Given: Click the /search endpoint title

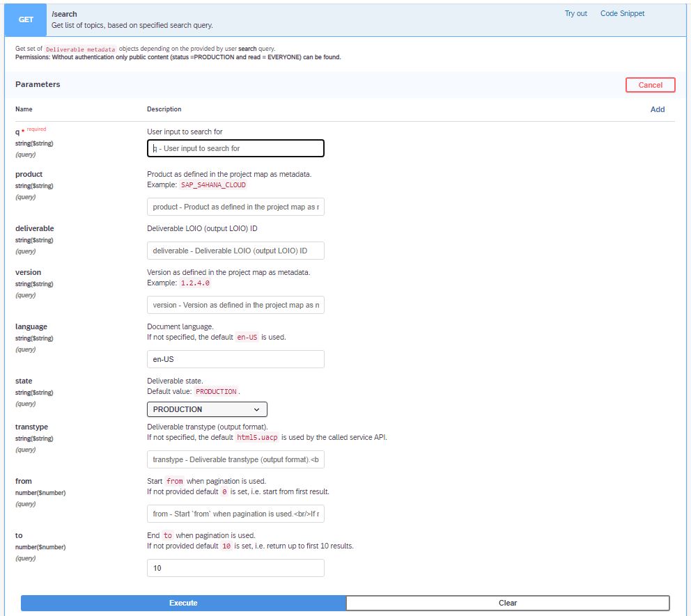Looking at the screenshot, I should pos(65,13).
